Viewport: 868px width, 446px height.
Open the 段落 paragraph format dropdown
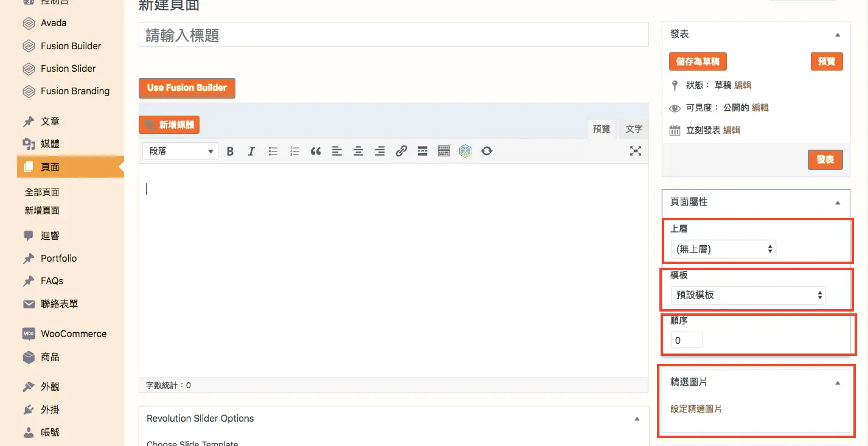pyautogui.click(x=180, y=152)
